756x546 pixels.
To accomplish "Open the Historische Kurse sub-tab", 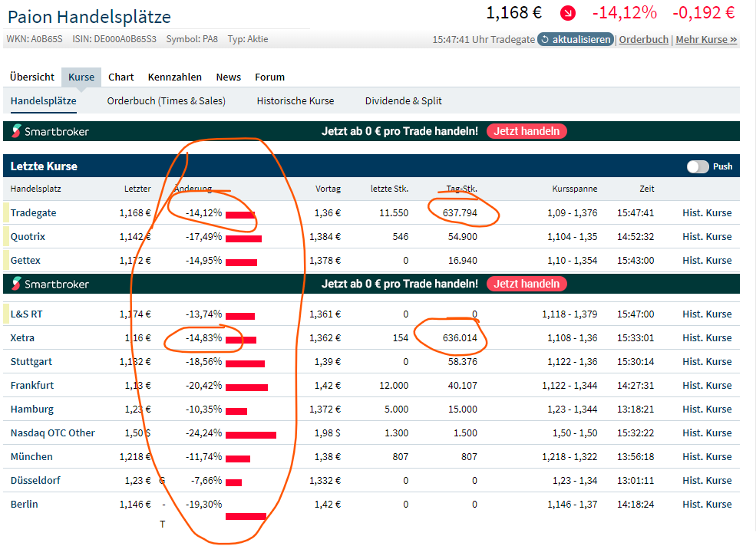I will 295,100.
